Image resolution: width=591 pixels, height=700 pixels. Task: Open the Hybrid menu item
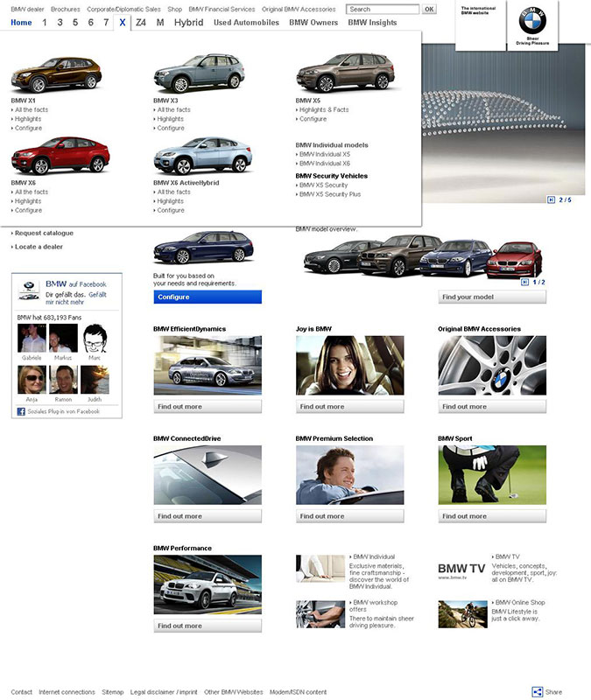coord(188,23)
